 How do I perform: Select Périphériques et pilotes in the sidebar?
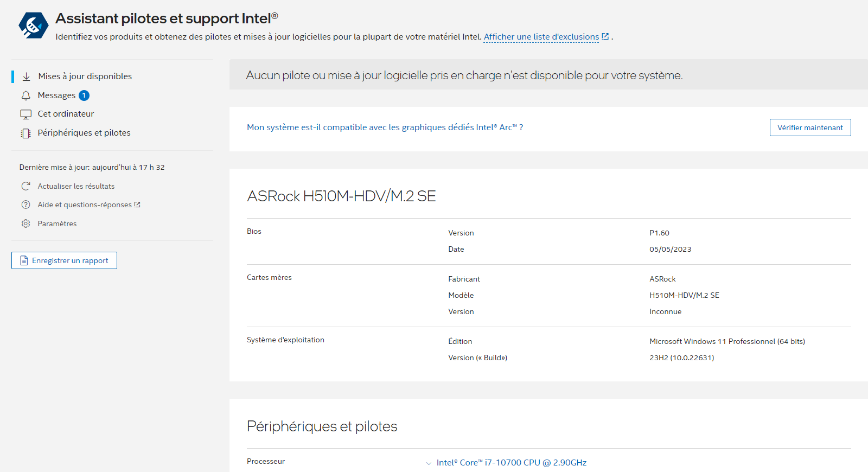pyautogui.click(x=84, y=133)
